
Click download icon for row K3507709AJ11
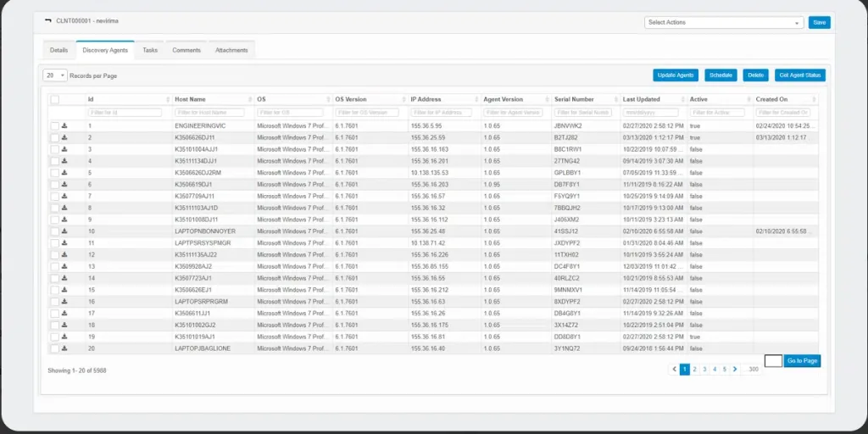pos(64,196)
